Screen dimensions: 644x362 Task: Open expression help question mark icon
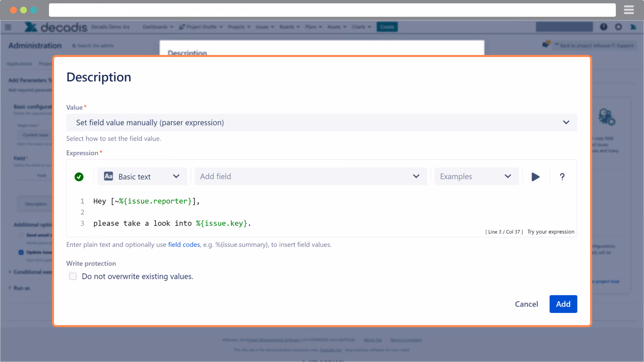pyautogui.click(x=562, y=177)
